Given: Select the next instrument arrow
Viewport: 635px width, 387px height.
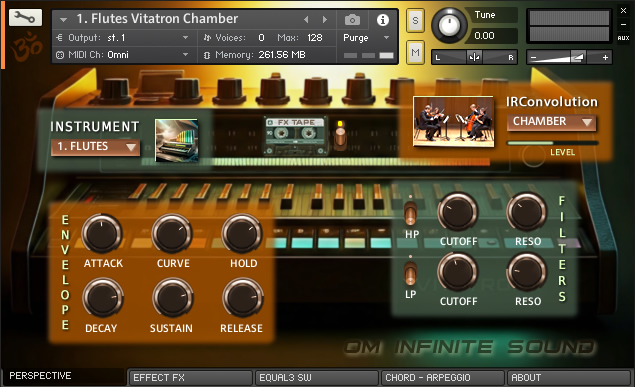Looking at the screenshot, I should coord(324,19).
